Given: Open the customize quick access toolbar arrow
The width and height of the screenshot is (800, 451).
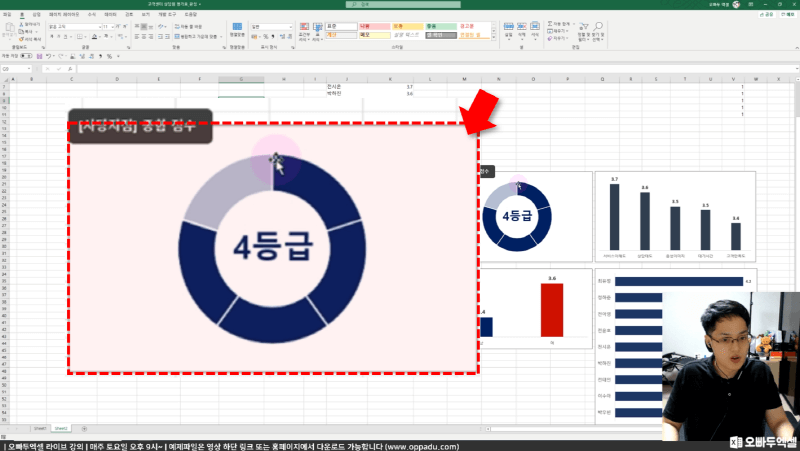Looking at the screenshot, I should click(x=118, y=56).
